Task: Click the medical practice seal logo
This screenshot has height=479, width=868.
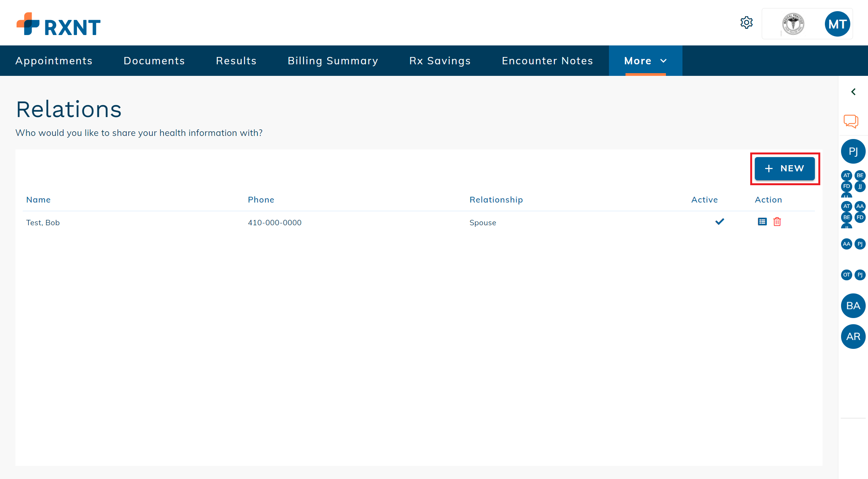Action: pyautogui.click(x=793, y=24)
